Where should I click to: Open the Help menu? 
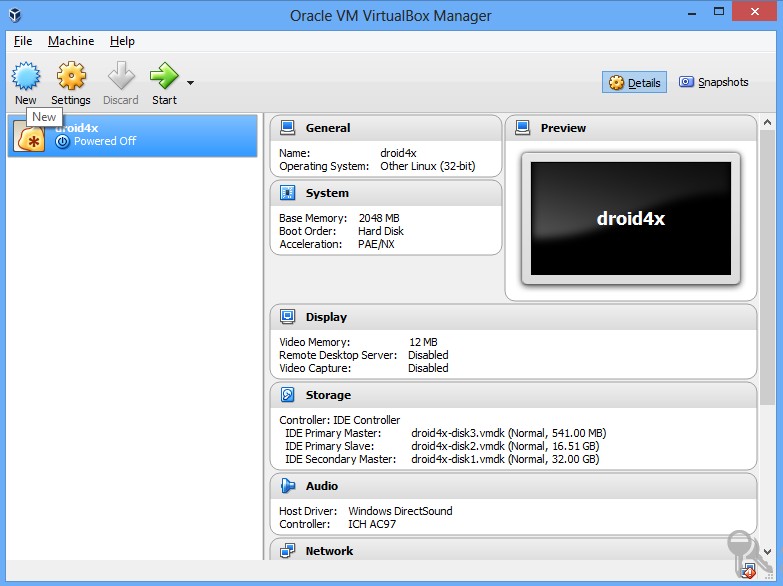point(122,41)
